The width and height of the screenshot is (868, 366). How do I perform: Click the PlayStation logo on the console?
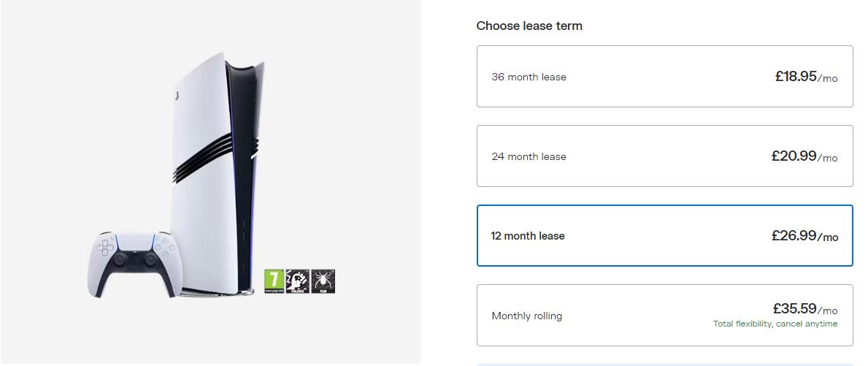(176, 96)
